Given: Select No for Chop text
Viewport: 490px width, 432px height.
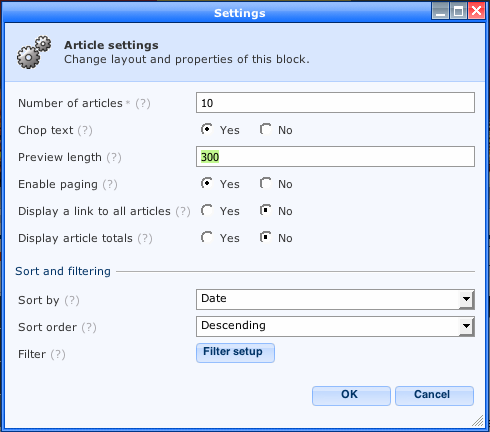Looking at the screenshot, I should pos(266,129).
